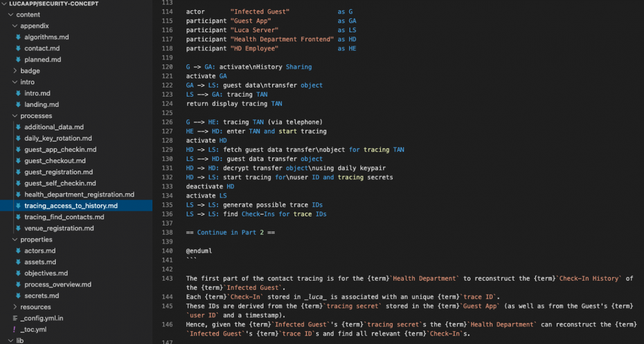Click markdown icon beside guest_registration.md
Viewport: 644px width, 344px height.
[18, 172]
